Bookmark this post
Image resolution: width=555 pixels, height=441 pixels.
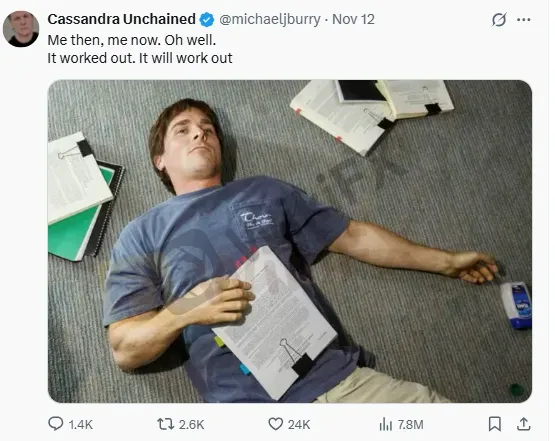(x=495, y=424)
